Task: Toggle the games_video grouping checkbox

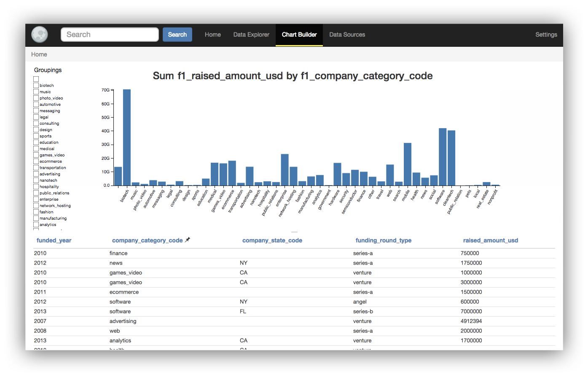Action: 36,155
